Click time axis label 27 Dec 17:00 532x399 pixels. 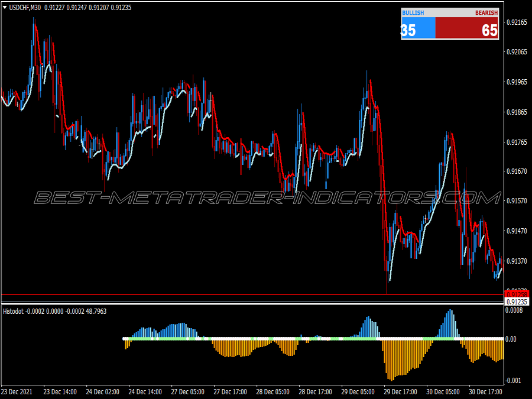pyautogui.click(x=231, y=392)
